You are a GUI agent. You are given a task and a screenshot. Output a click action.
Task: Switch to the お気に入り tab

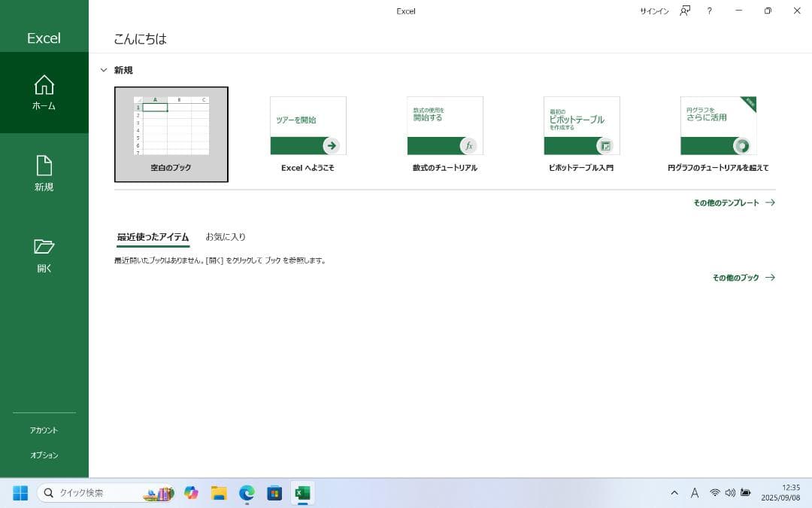click(x=225, y=237)
